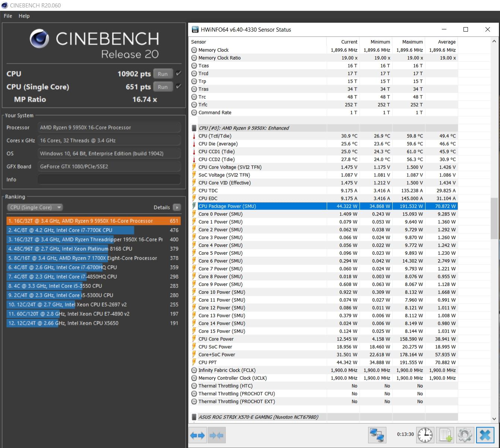Click the clock icon beside Command Rate
The image size is (500, 448).
tap(194, 112)
